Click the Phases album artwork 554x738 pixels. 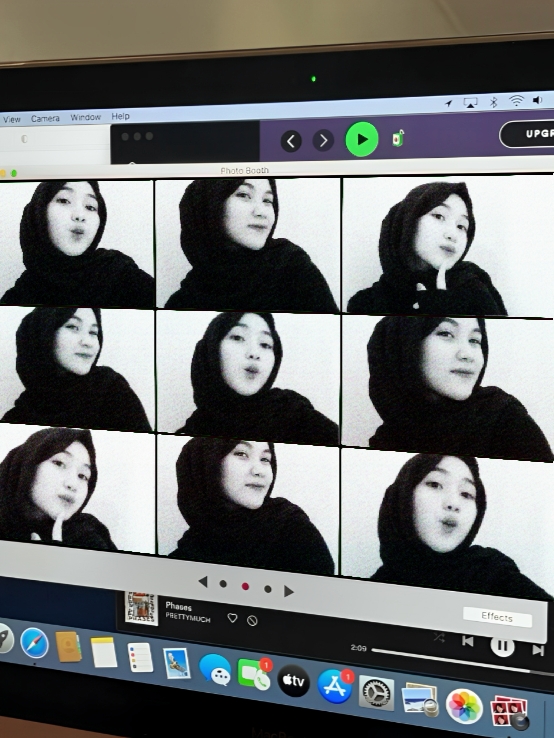click(141, 608)
